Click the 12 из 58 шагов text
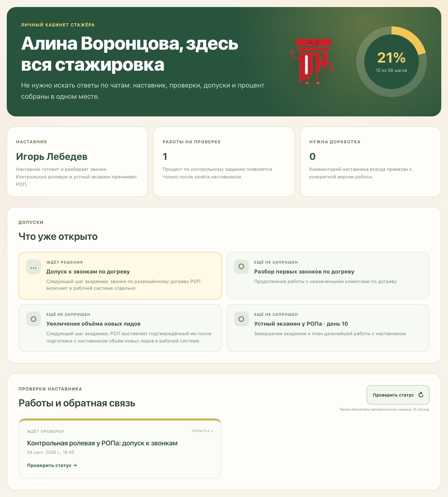The height and width of the screenshot is (497, 448). coord(391,70)
